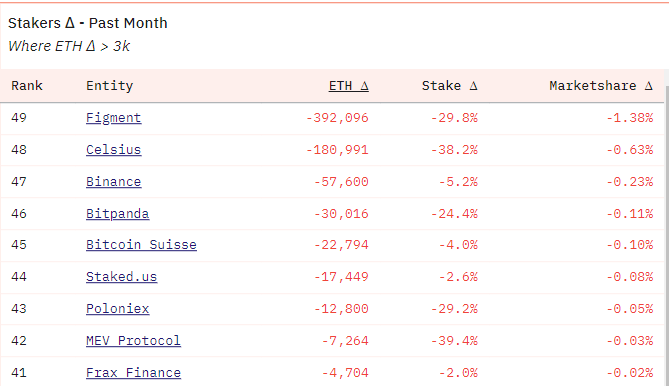The height and width of the screenshot is (386, 669).
Task: Open the Celsius entity link
Action: tap(113, 150)
